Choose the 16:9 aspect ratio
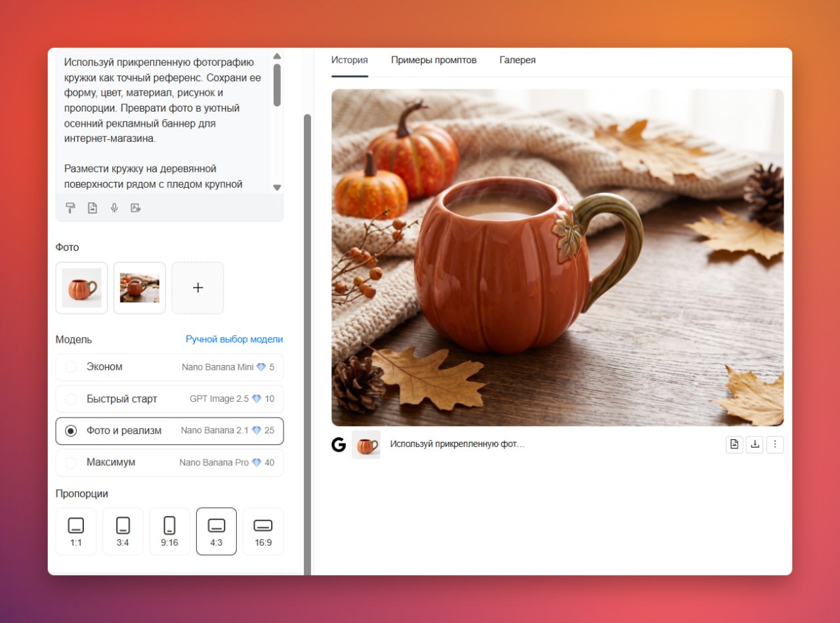This screenshot has width=840, height=623. (263, 531)
